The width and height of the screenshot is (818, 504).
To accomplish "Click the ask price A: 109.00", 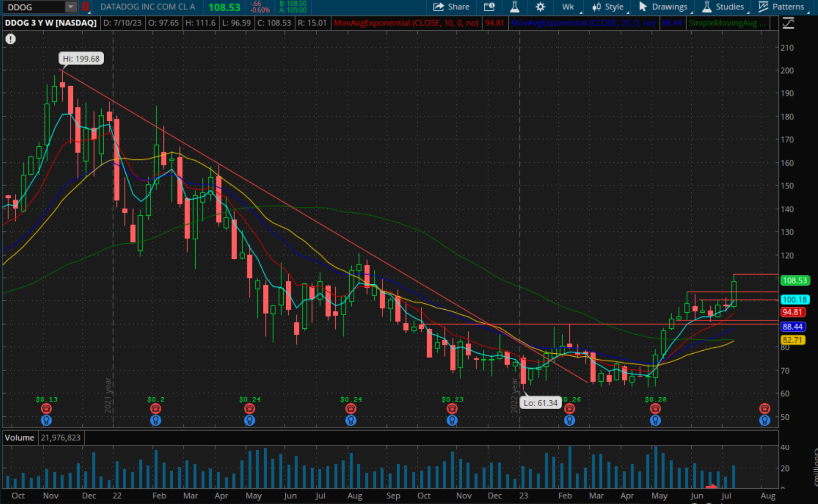I will tap(293, 10).
